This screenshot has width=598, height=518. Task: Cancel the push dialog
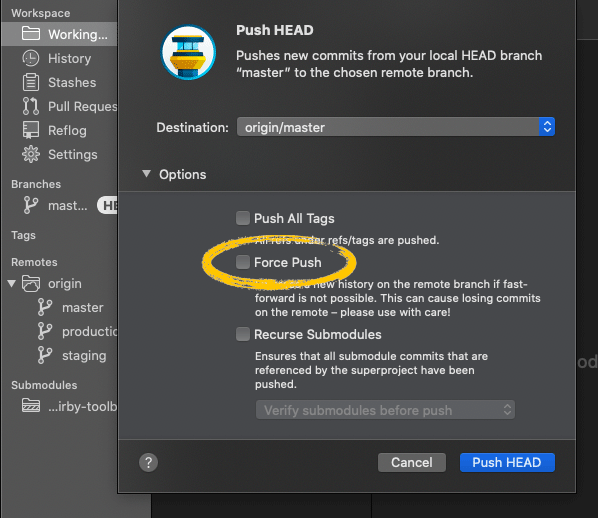click(412, 462)
